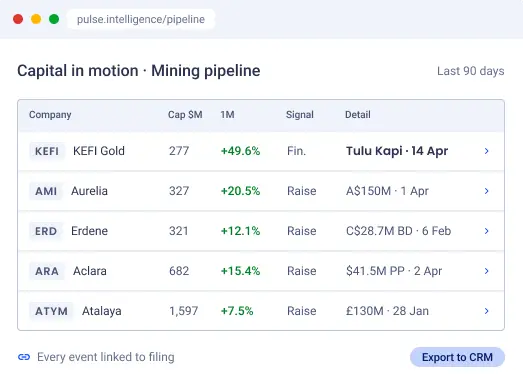Screen dimensions: 523x383
Task: Click the 327 market cap value
Action: pyautogui.click(x=179, y=191)
